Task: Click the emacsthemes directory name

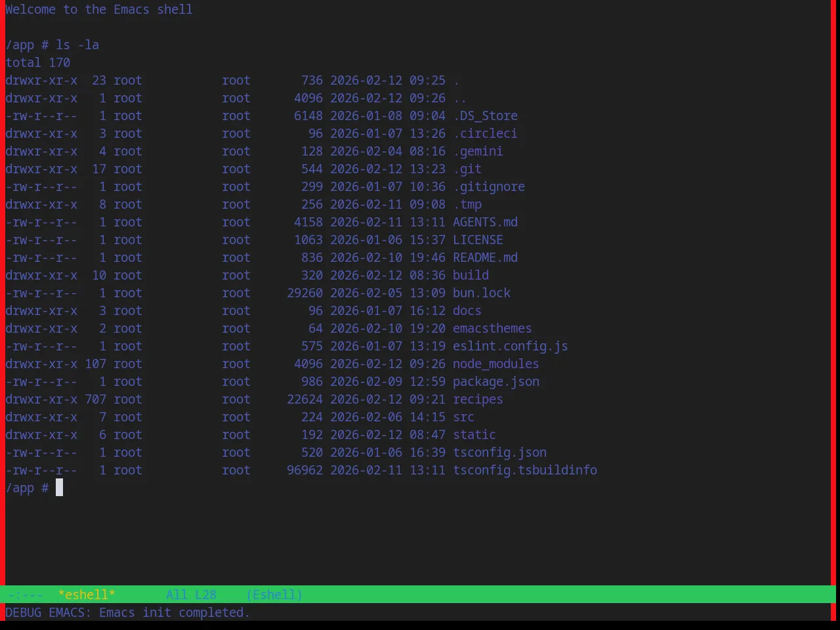Action: (x=492, y=328)
